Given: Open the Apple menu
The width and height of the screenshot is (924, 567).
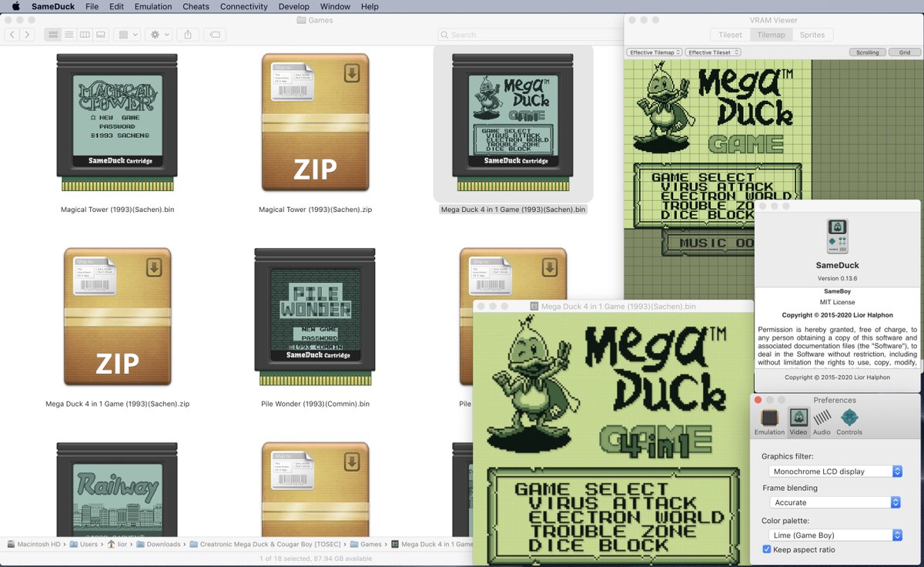Looking at the screenshot, I should [15, 6].
